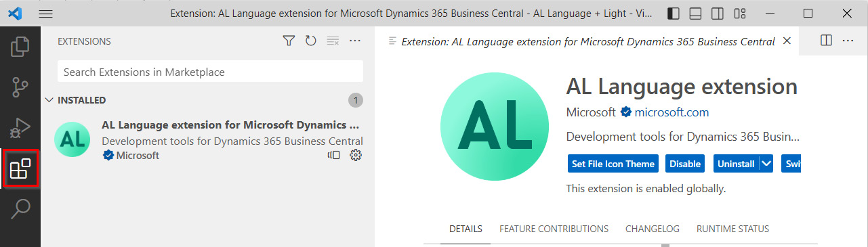
Task: Filter extensions with the funnel icon
Action: coord(289,41)
